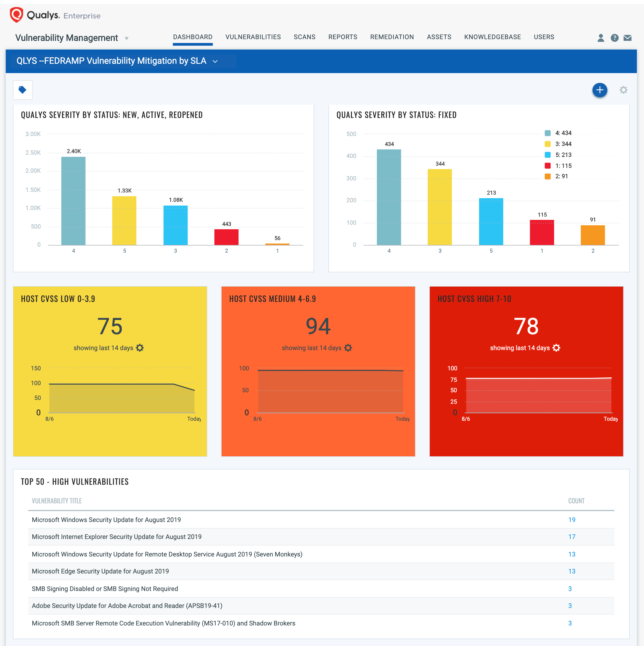Click count 13 for Microsoft Edge update
Image resolution: width=644 pixels, height=646 pixels.
point(572,571)
